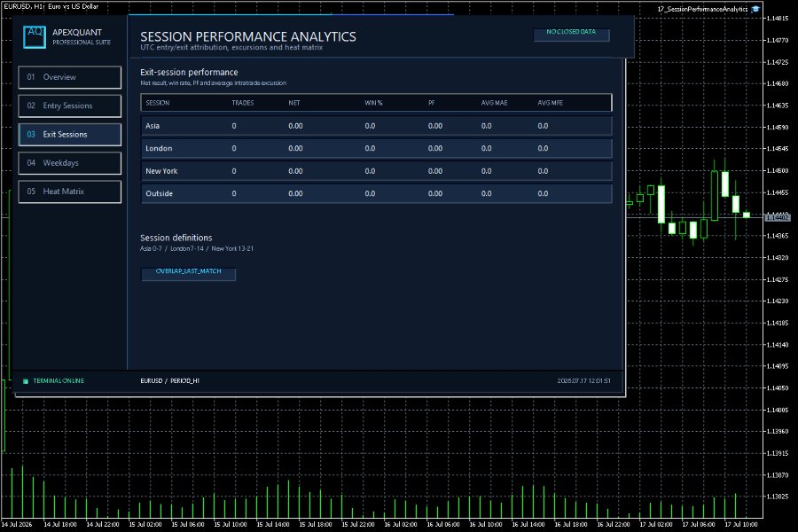Click the SESSION column header
The width and height of the screenshot is (798, 532).
point(158,103)
